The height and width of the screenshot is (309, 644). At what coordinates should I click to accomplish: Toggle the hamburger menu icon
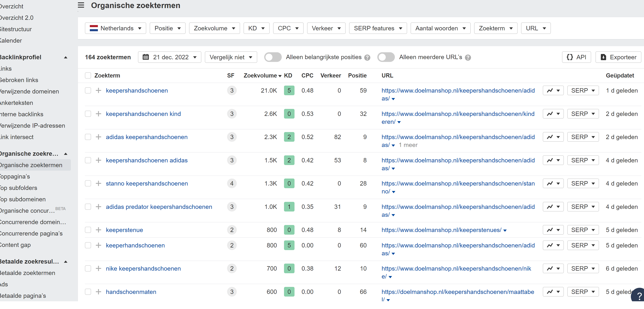point(81,5)
